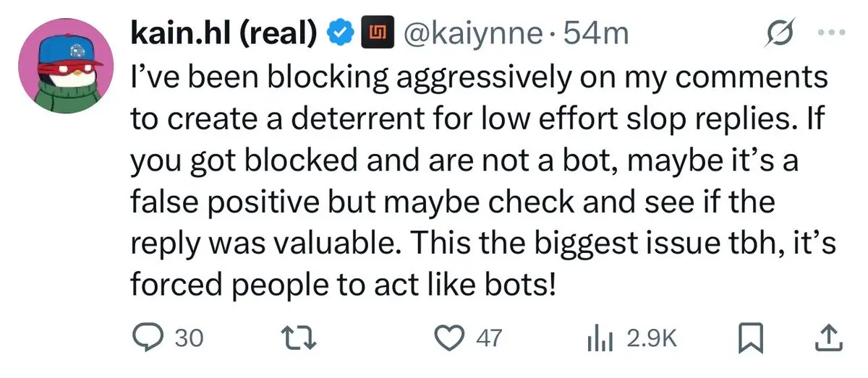Click the reply speech bubble icon
868x378 pixels.
(x=151, y=338)
